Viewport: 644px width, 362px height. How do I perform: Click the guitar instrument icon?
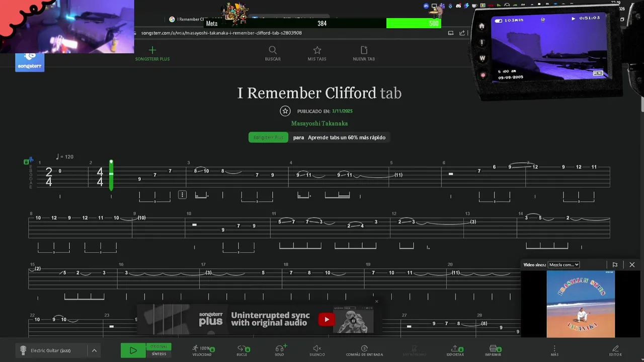tap(23, 350)
